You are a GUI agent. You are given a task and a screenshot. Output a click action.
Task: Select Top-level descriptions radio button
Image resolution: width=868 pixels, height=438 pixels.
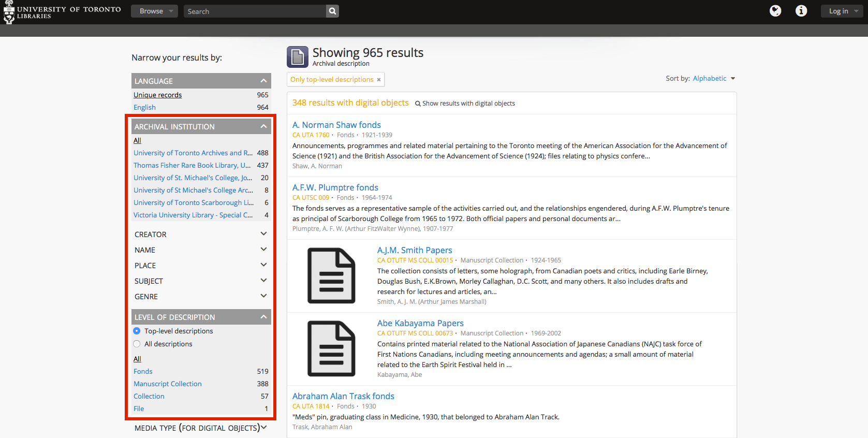point(137,331)
